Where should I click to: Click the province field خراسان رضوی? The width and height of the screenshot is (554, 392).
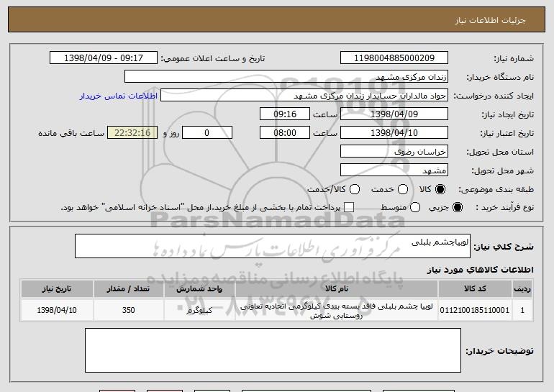[394, 152]
